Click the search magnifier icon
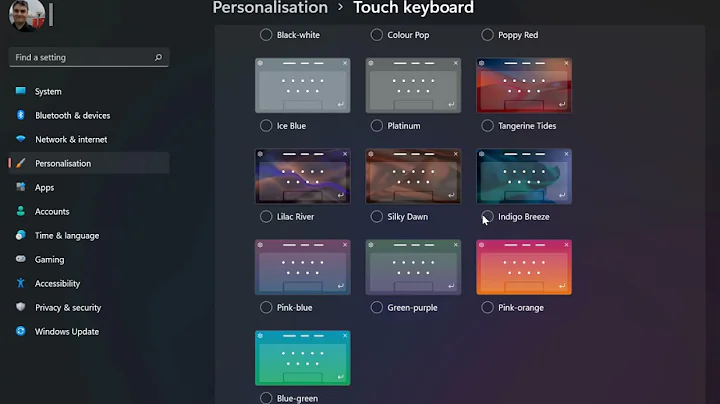 tap(158, 57)
